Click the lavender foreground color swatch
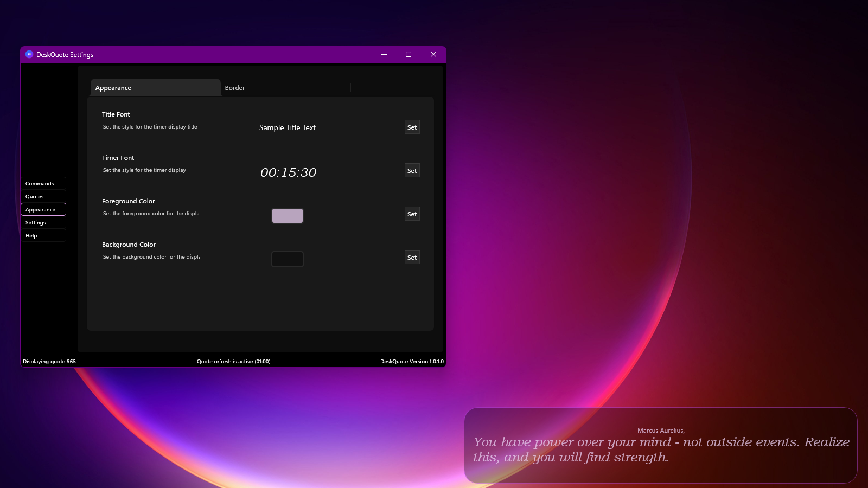 [287, 215]
